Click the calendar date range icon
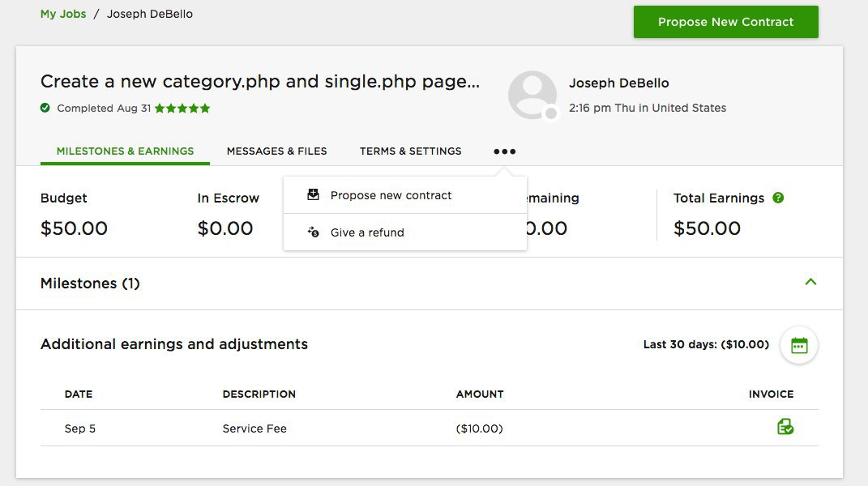 pyautogui.click(x=799, y=345)
